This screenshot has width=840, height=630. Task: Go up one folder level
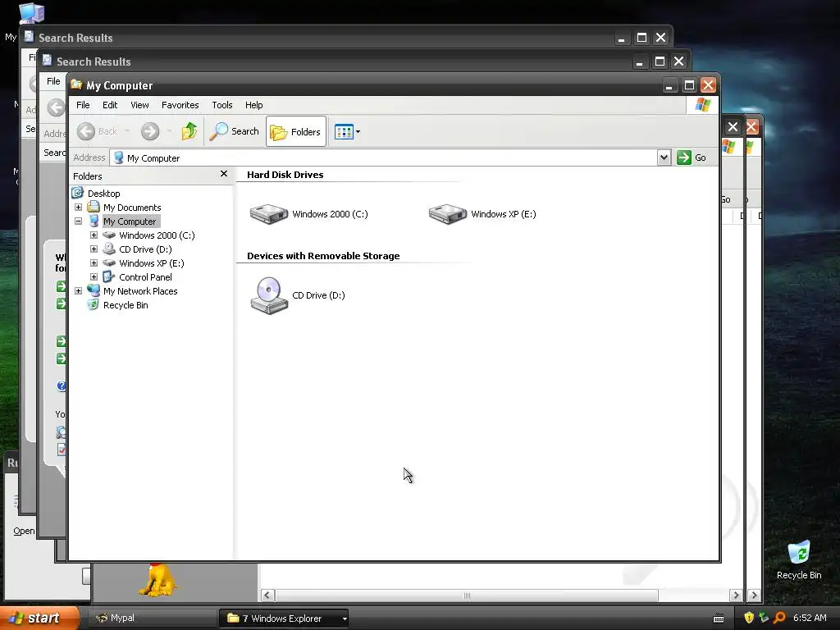[x=189, y=131]
